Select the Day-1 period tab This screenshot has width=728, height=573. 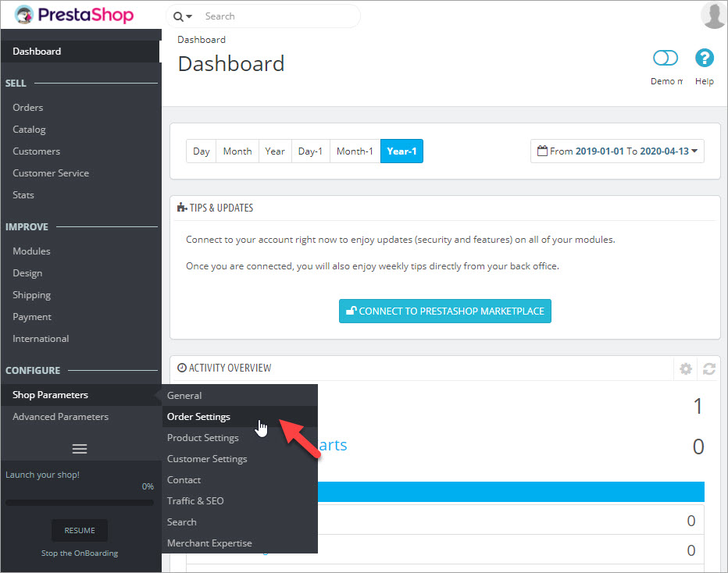(310, 151)
